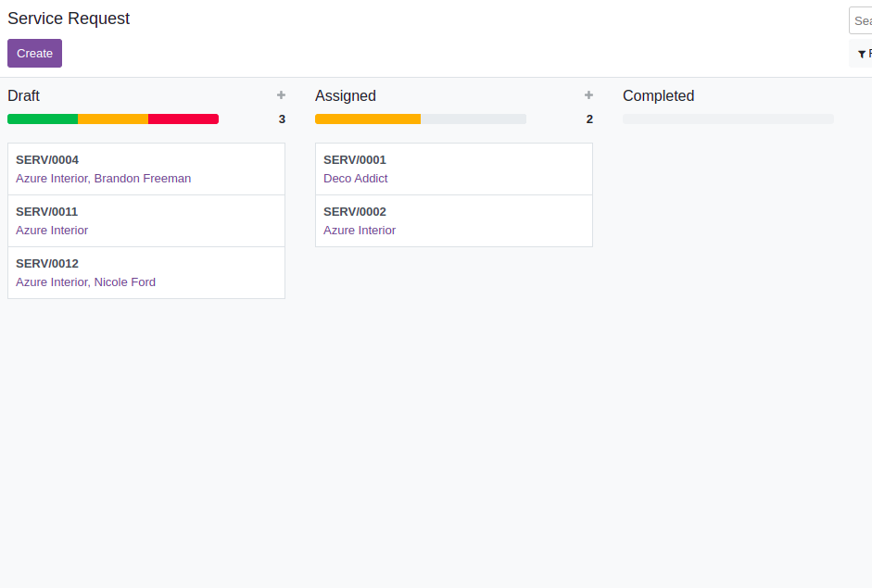
Task: Click customer Azure Interior, Brandon Freeman
Action: point(104,179)
